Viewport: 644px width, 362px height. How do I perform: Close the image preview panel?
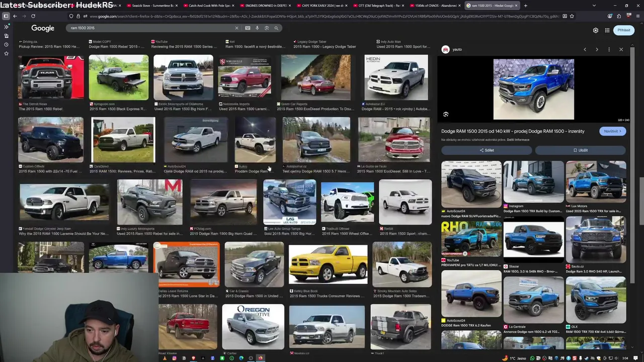(x=621, y=49)
